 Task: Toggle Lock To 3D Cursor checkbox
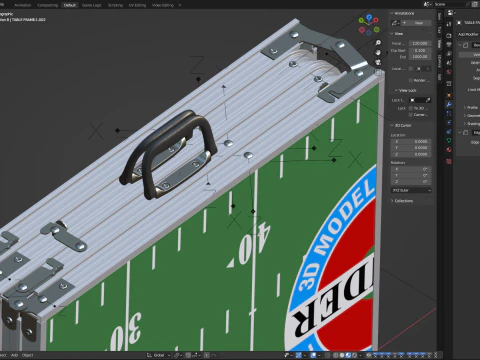[x=411, y=108]
